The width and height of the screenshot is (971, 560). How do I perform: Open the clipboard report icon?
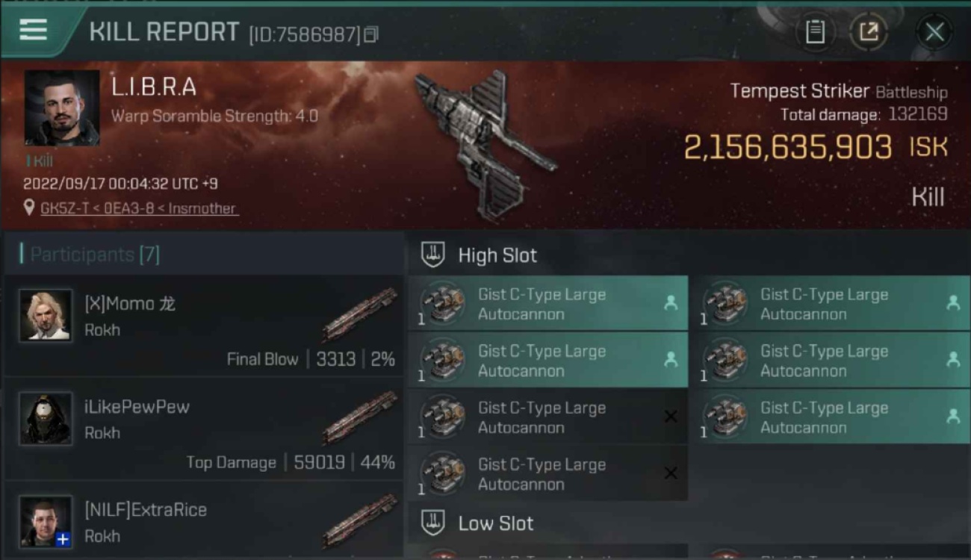(x=815, y=32)
